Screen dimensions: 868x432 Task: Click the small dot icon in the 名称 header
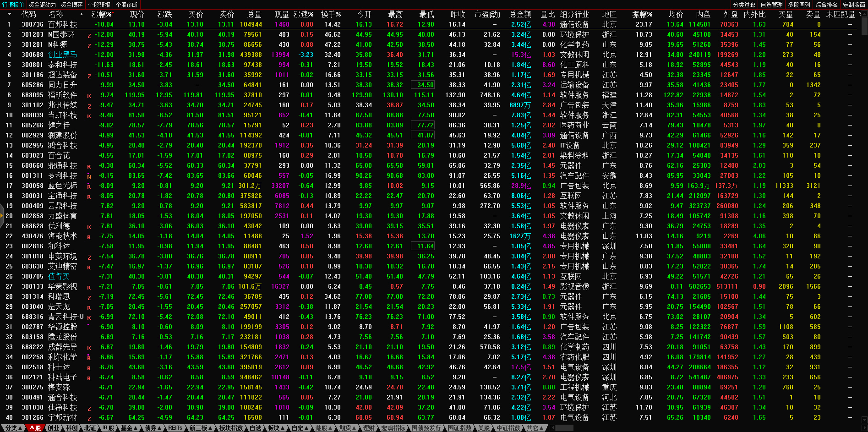(82, 14)
